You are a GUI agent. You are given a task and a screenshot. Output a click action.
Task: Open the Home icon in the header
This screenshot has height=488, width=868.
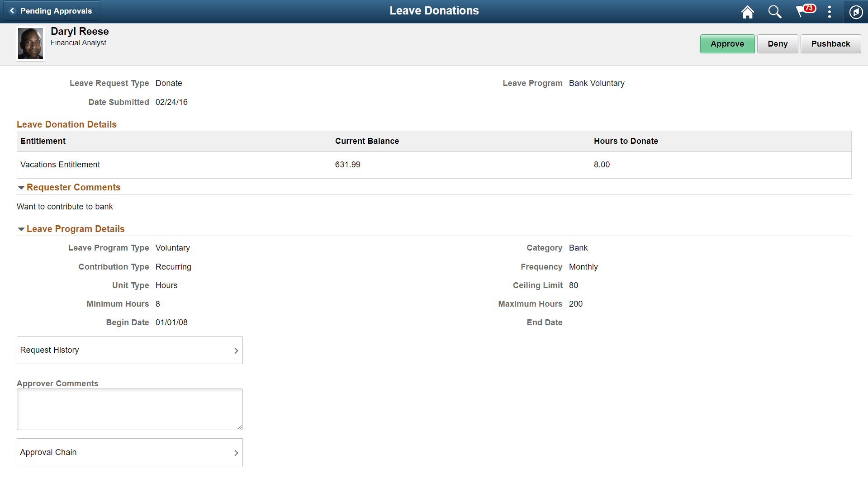747,12
